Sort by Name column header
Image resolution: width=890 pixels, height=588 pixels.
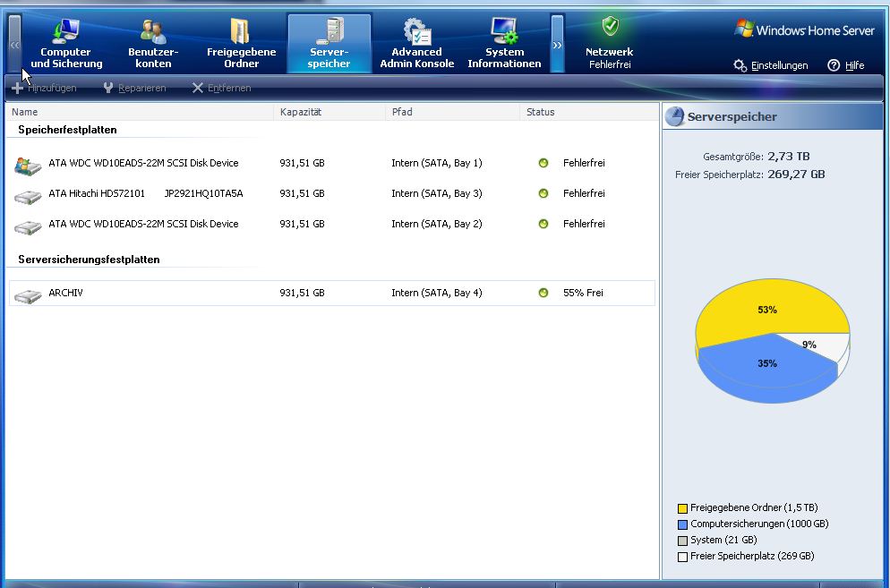pos(140,112)
